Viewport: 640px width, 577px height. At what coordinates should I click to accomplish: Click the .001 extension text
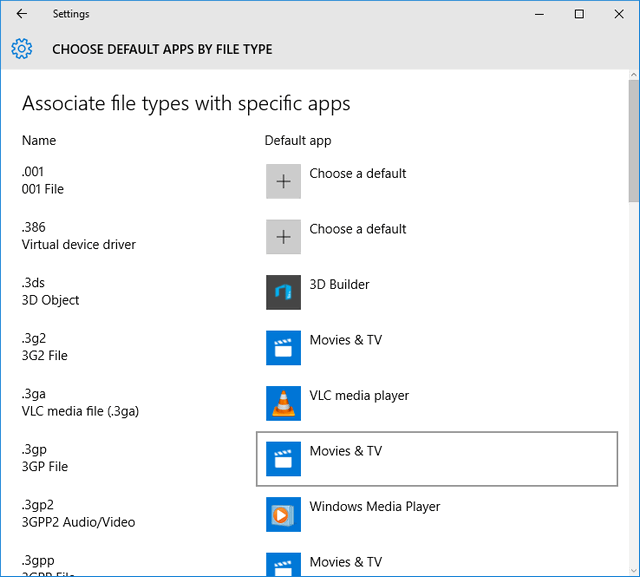pos(33,172)
